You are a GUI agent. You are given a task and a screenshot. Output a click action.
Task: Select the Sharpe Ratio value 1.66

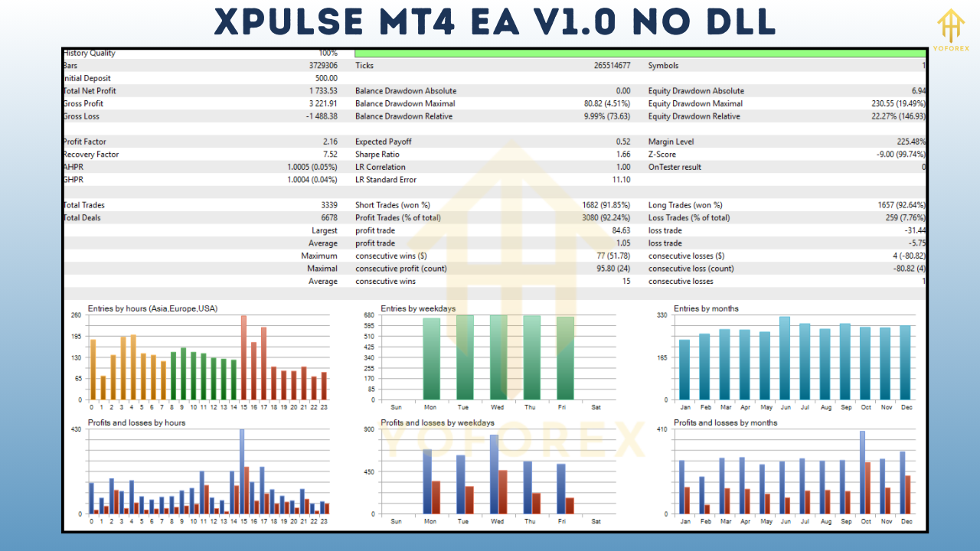point(623,155)
